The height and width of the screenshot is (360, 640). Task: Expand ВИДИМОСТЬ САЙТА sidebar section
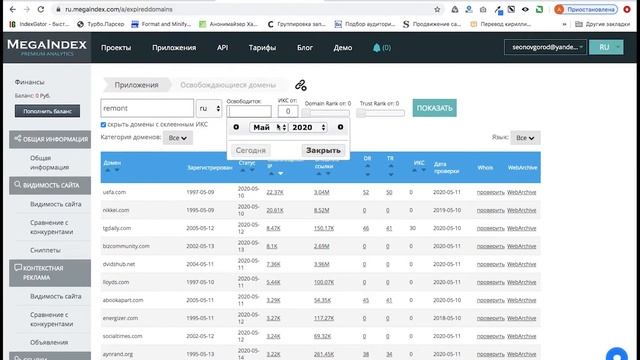tap(50, 185)
